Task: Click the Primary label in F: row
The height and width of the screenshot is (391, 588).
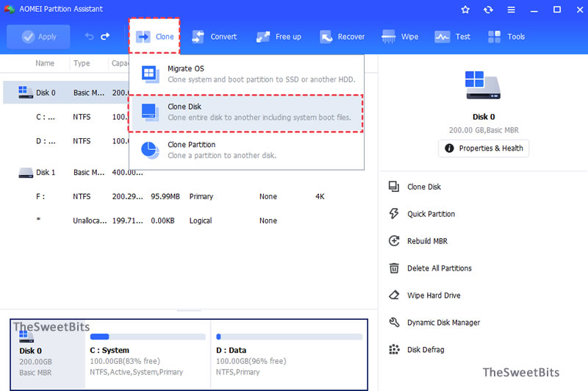Action: (201, 196)
